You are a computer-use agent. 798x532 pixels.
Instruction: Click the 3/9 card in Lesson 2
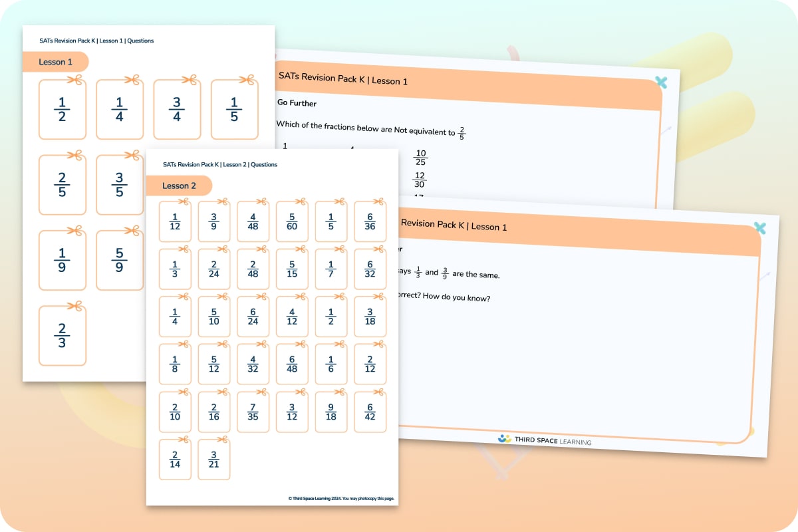[x=214, y=221]
